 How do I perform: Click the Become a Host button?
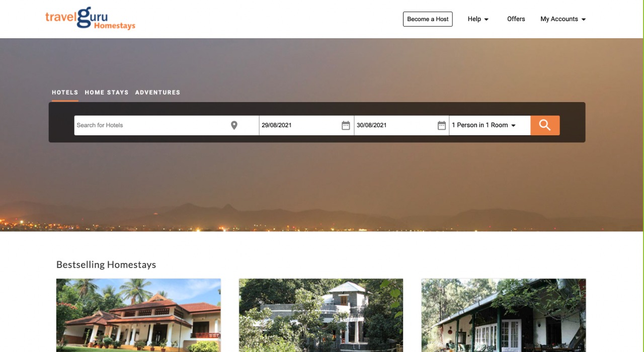click(428, 19)
